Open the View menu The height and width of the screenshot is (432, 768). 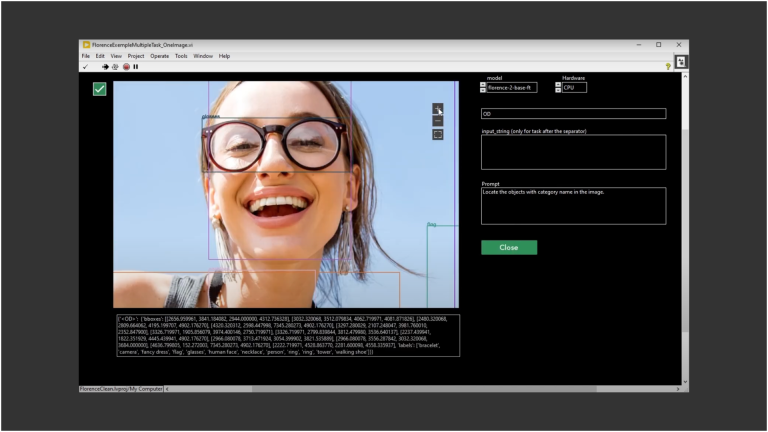[x=116, y=56]
